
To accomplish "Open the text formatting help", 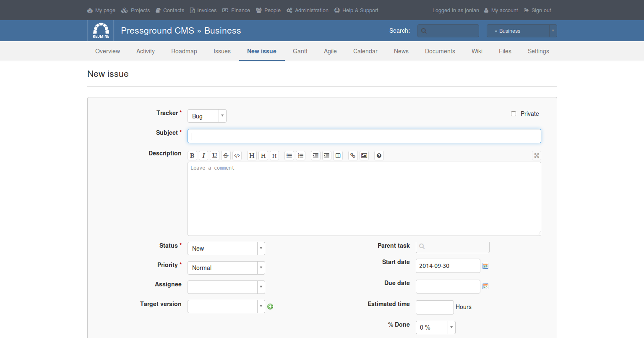I will pyautogui.click(x=379, y=156).
